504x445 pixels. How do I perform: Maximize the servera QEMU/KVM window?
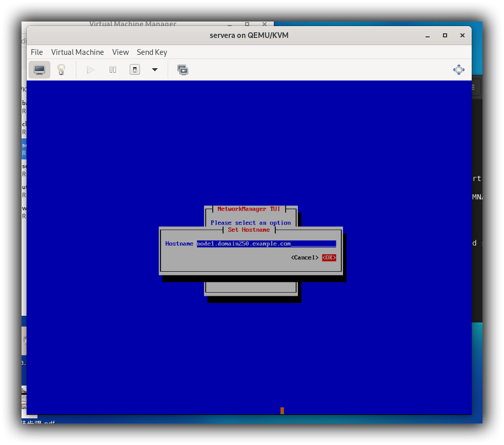tap(445, 35)
